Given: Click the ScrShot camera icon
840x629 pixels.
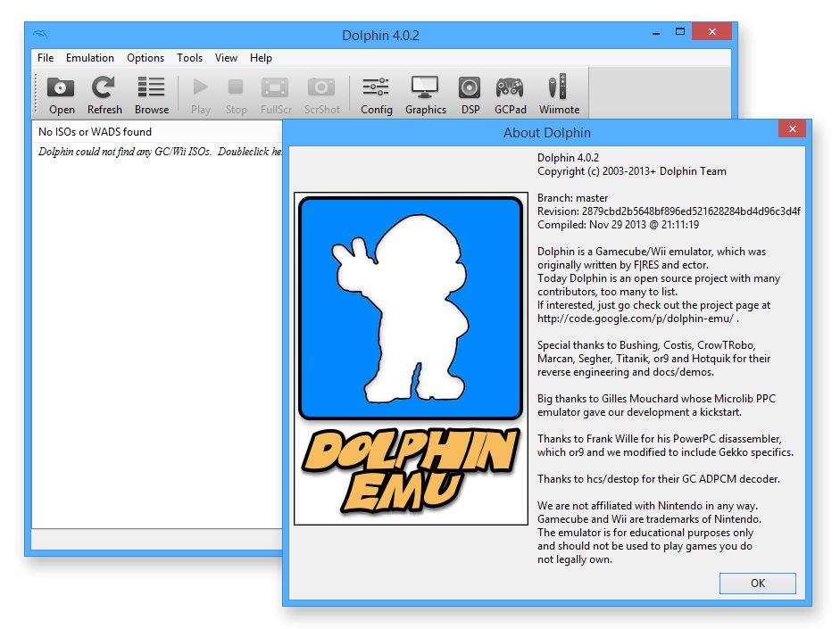Looking at the screenshot, I should tap(321, 95).
